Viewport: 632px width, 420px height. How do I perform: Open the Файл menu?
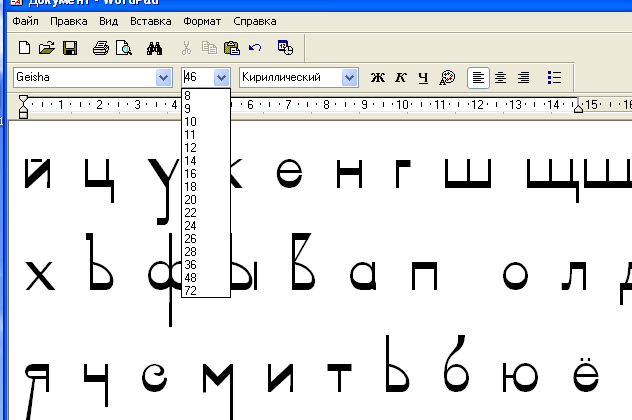25,21
